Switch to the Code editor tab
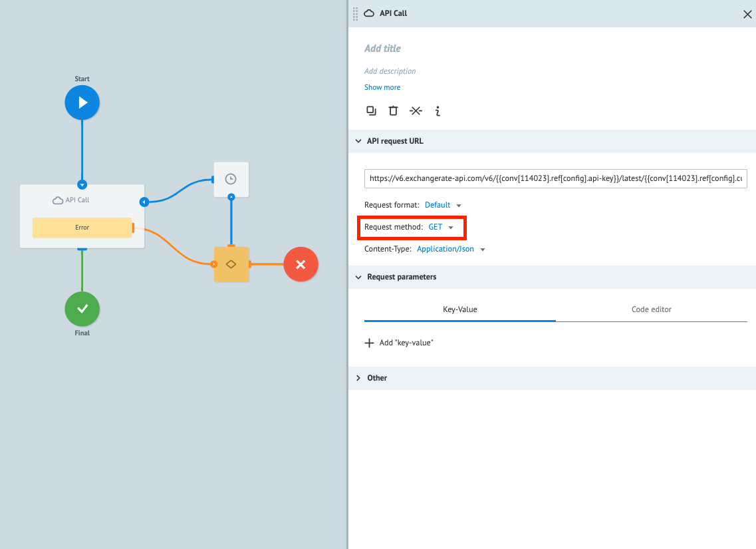756x549 pixels. 651,309
